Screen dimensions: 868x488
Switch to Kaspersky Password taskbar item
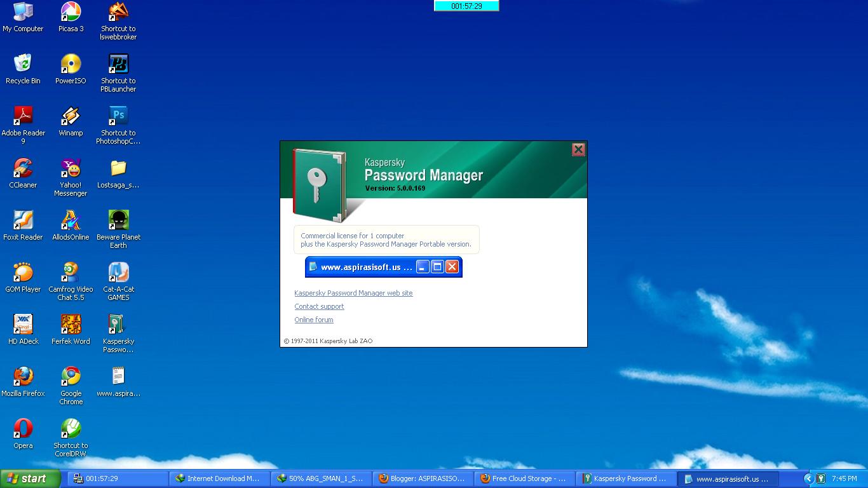[626, 478]
